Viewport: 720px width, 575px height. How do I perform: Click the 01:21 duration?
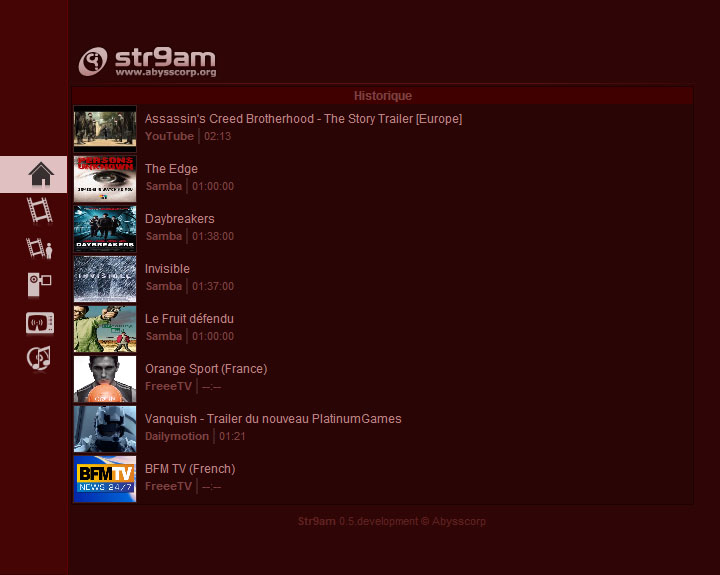[232, 437]
